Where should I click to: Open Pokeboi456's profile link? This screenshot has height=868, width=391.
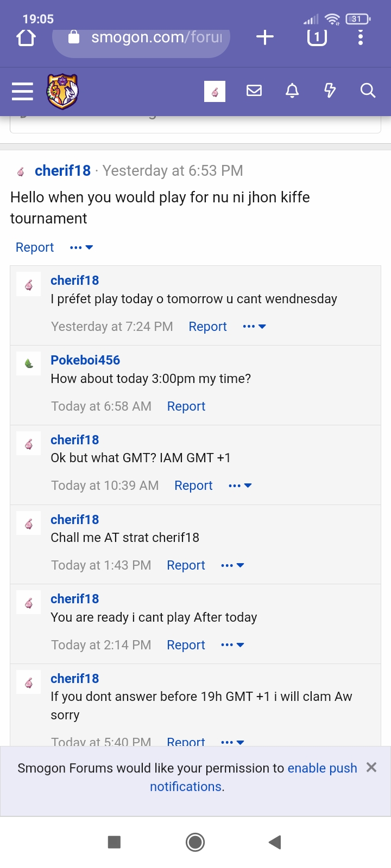[x=85, y=360]
